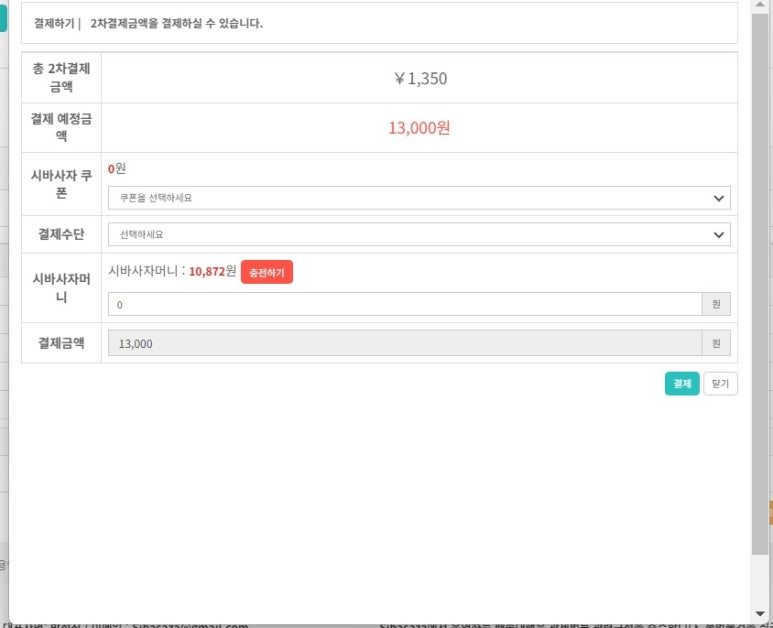Click the red 충전하기 button
Image resolution: width=773 pixels, height=628 pixels.
tap(267, 272)
